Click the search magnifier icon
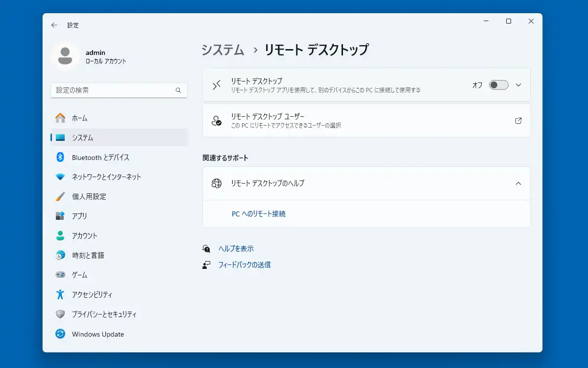The image size is (588, 368). (178, 90)
